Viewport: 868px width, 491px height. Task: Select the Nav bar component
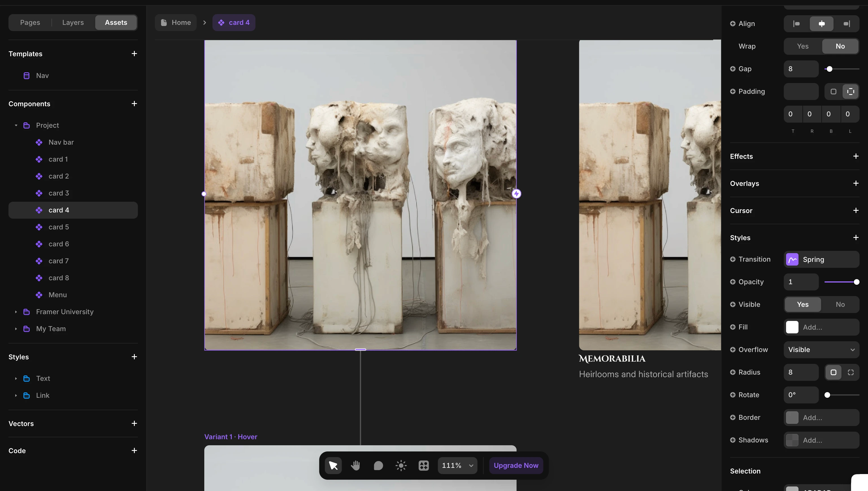(x=73, y=142)
